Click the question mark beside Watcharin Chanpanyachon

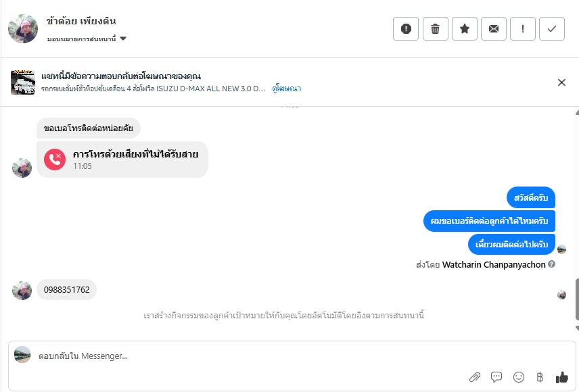[552, 264]
